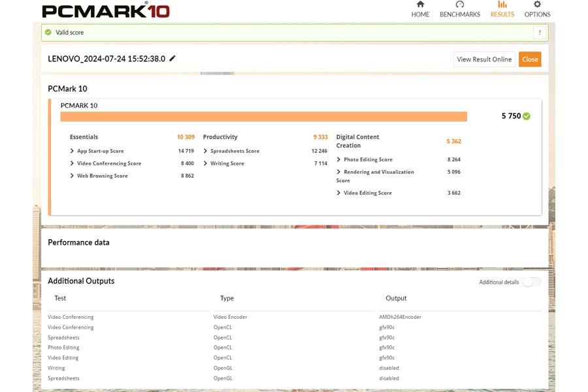Click the Web Browsing value 8 862
Screen dimensions: 588x392
[187, 176]
